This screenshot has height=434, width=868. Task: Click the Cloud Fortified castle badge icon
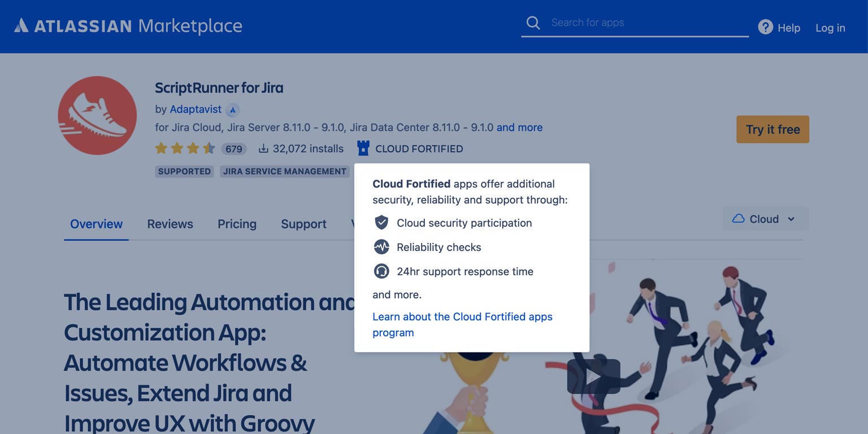[362, 148]
